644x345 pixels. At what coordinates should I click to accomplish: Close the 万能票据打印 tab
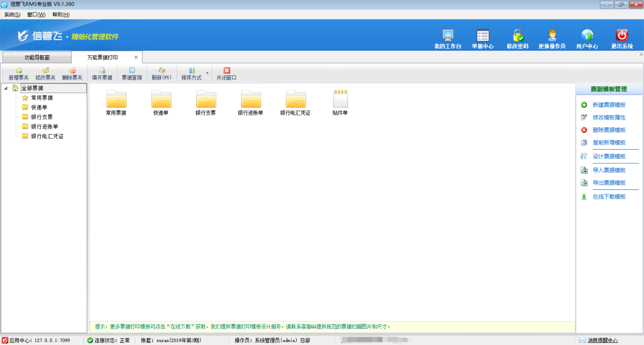click(x=136, y=57)
